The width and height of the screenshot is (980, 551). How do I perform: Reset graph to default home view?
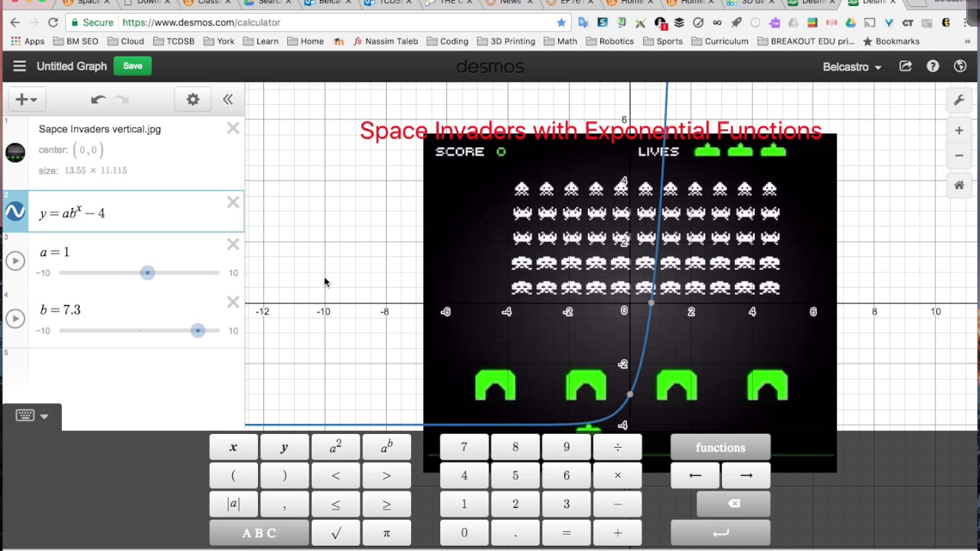click(959, 185)
